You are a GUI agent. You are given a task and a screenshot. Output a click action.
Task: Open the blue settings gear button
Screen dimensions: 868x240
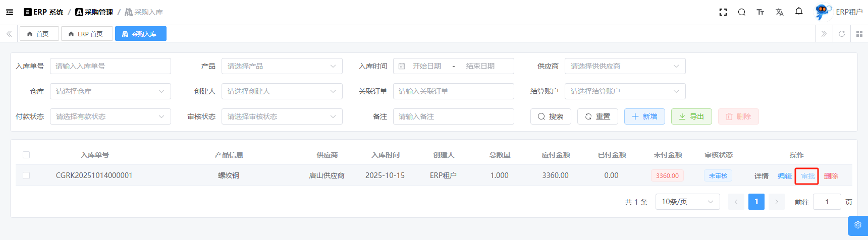[x=857, y=225]
